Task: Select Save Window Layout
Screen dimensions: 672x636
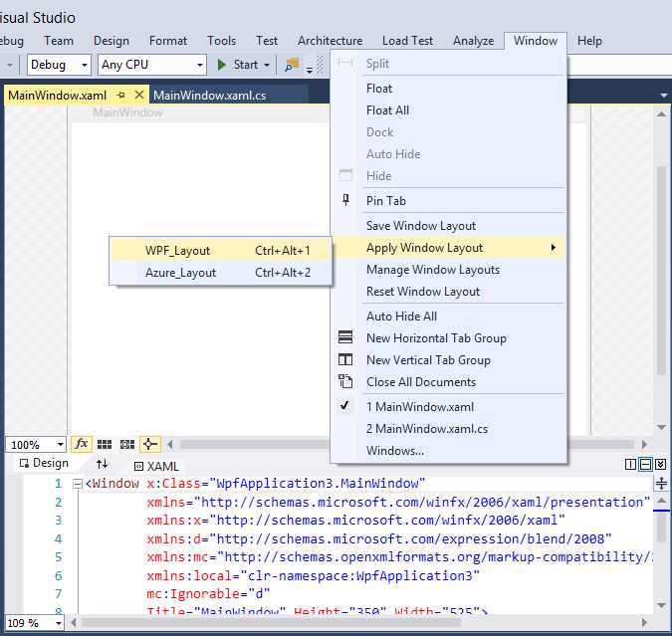Action: [449, 225]
